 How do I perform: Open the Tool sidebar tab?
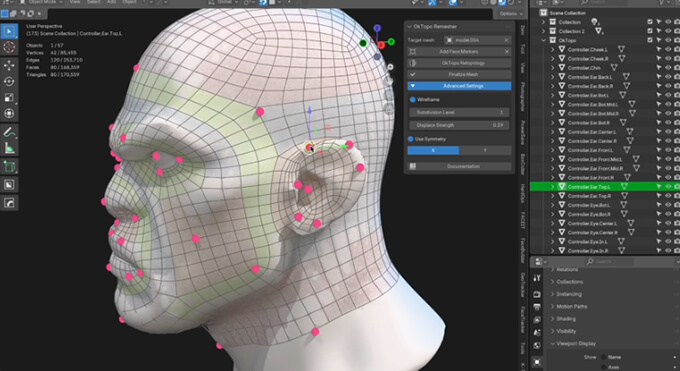pyautogui.click(x=523, y=50)
